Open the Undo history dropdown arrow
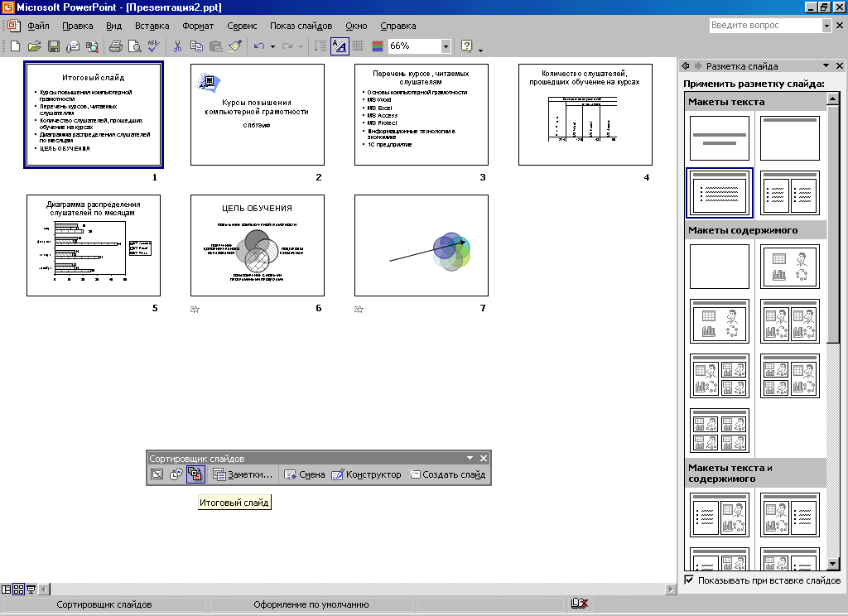 [272, 46]
